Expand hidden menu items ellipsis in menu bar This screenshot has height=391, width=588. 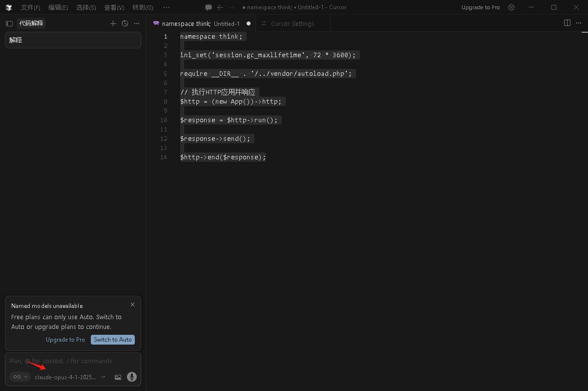coord(167,7)
